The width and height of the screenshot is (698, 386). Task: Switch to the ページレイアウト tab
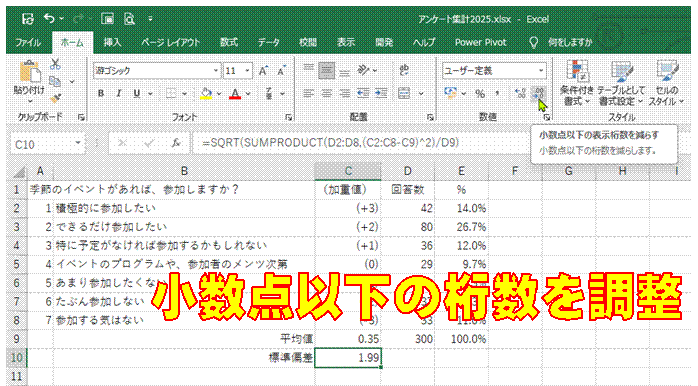click(170, 43)
